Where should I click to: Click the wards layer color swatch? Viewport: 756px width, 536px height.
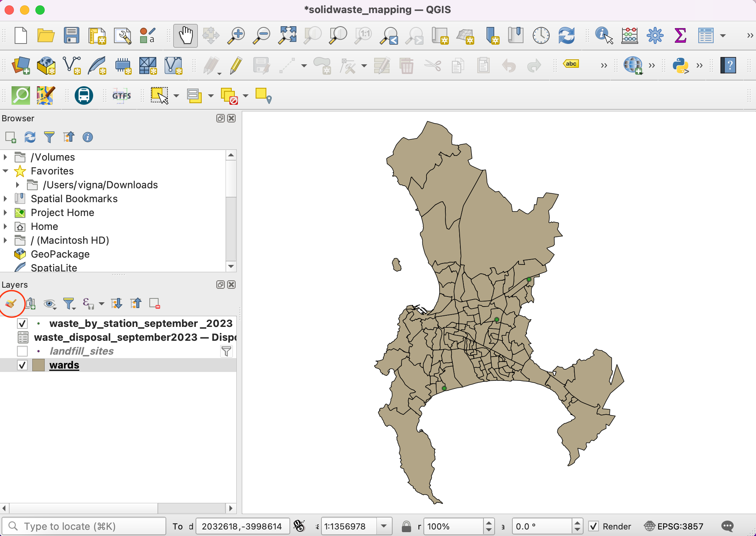[38, 365]
